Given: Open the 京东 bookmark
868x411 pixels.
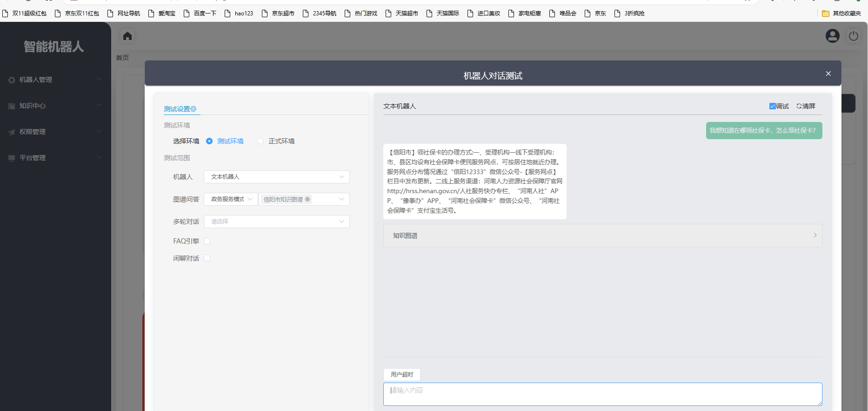Looking at the screenshot, I should tap(595, 13).
